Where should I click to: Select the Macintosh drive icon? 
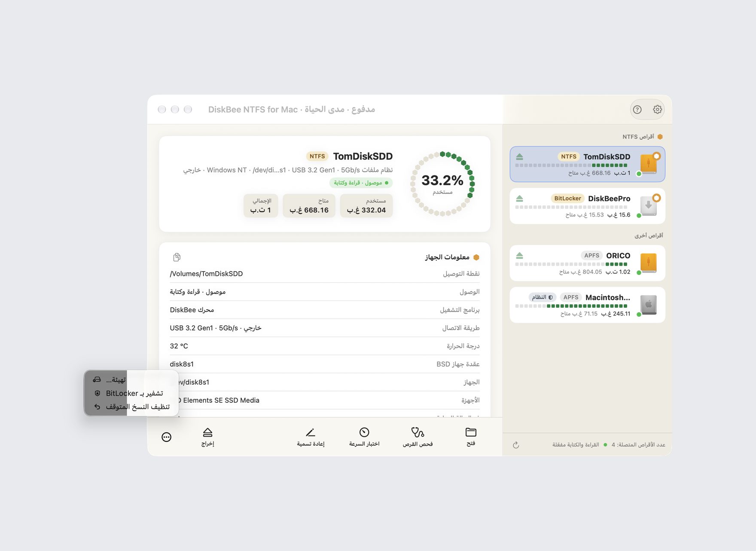pyautogui.click(x=649, y=304)
